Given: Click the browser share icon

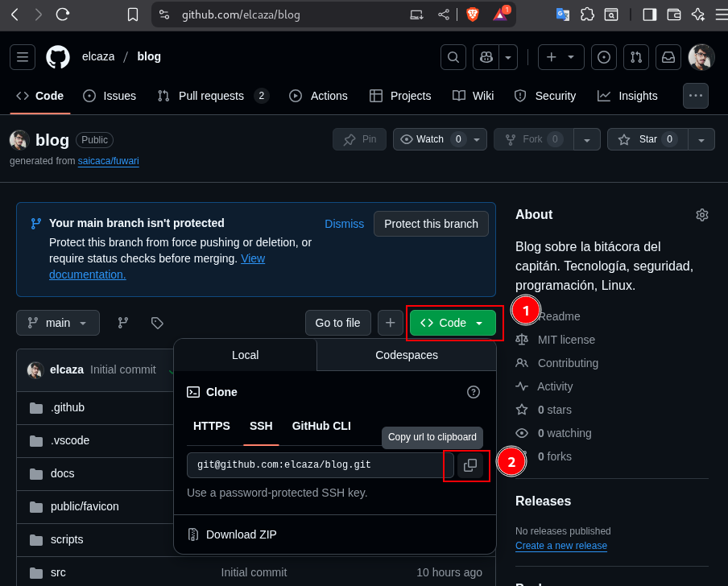Looking at the screenshot, I should tap(444, 14).
